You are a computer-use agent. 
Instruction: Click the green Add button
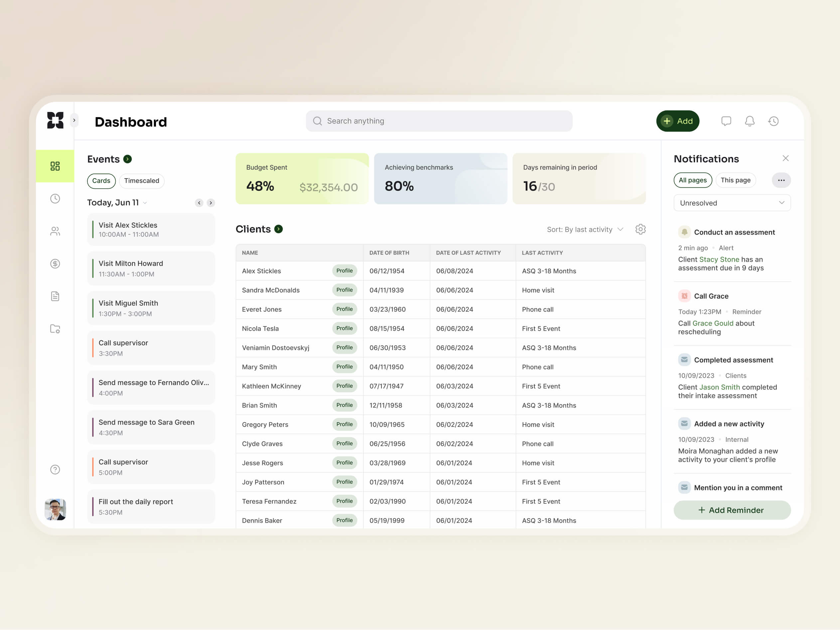pos(677,121)
